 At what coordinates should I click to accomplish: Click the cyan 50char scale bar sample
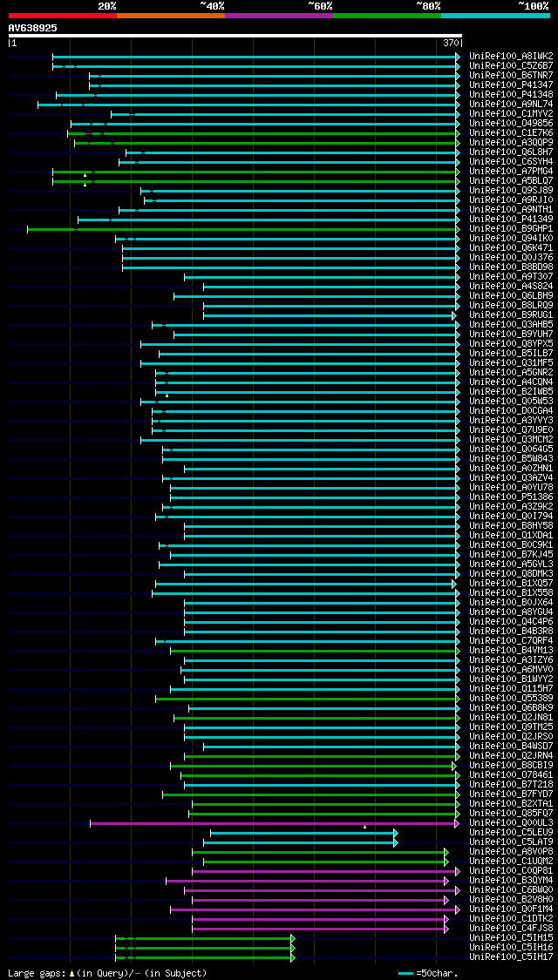[x=406, y=974]
